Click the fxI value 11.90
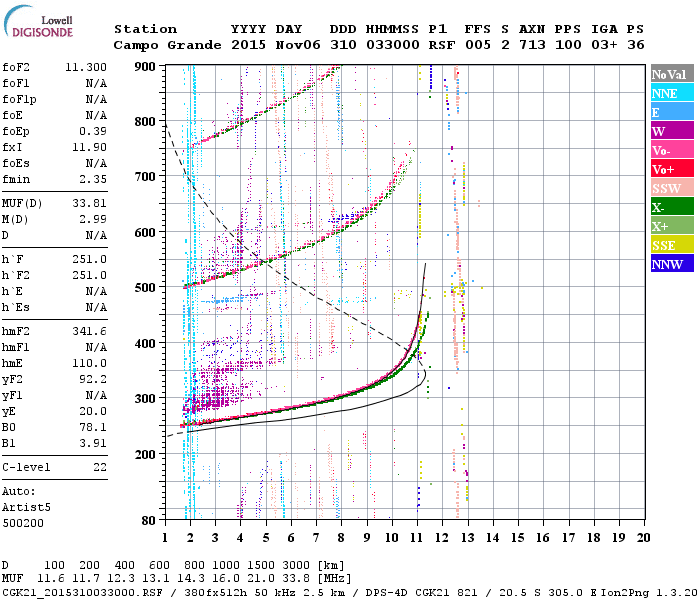The image size is (700, 600). [x=89, y=147]
